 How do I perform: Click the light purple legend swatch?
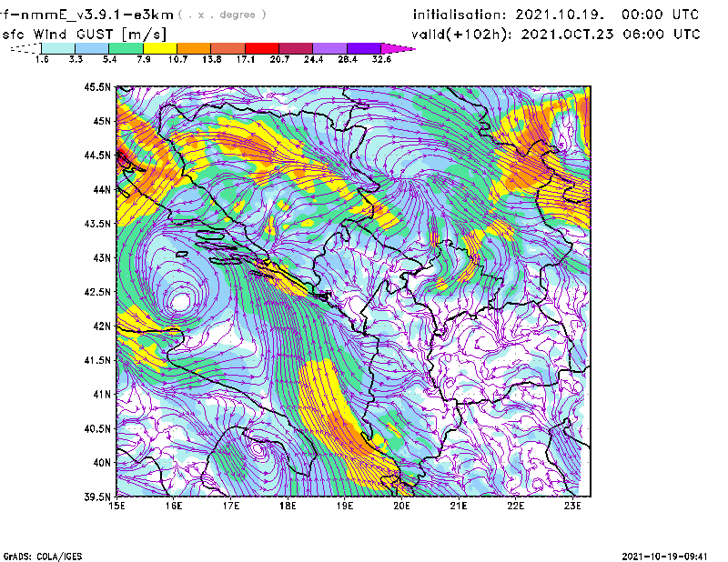pos(329,48)
